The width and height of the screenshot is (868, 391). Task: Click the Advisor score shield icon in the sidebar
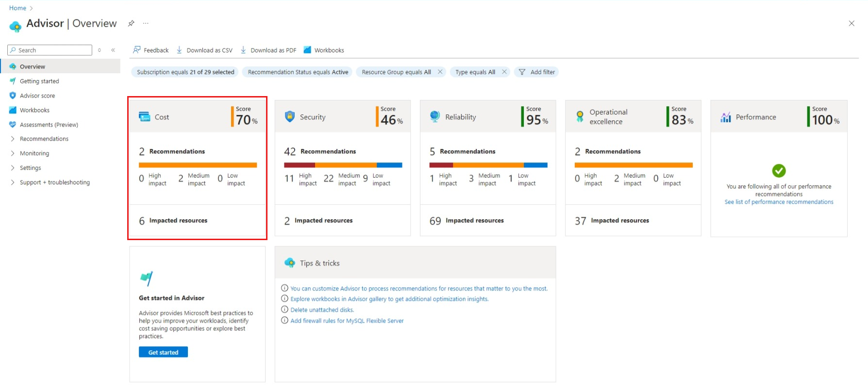pos(13,96)
